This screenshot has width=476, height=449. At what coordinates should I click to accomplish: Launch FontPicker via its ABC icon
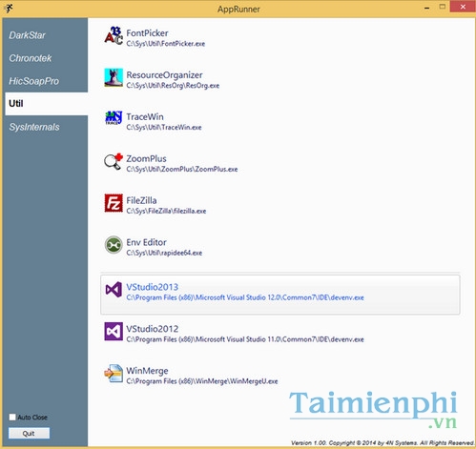click(114, 35)
